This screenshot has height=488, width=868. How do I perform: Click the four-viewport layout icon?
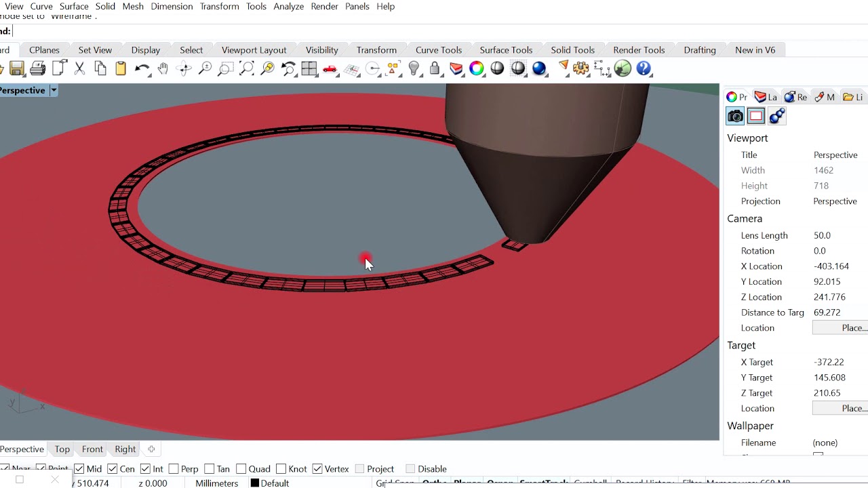point(309,68)
